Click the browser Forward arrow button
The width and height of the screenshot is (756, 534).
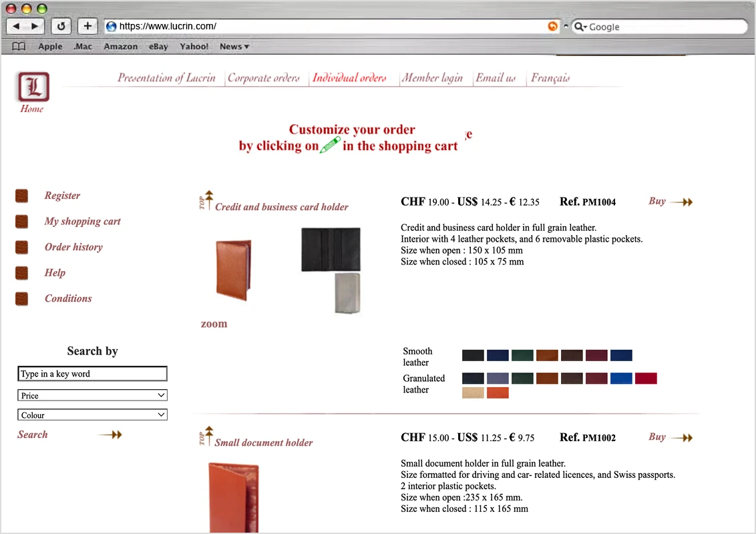35,26
